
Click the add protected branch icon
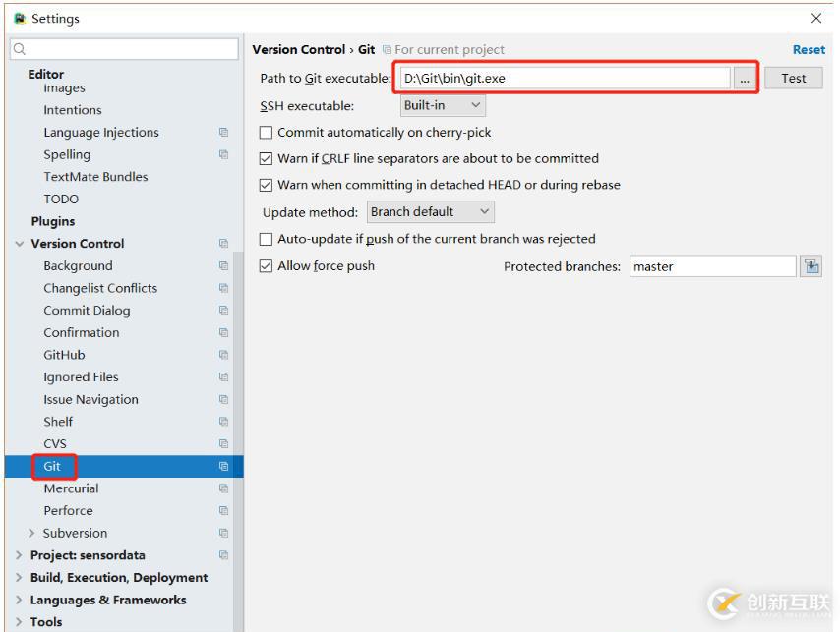810,266
